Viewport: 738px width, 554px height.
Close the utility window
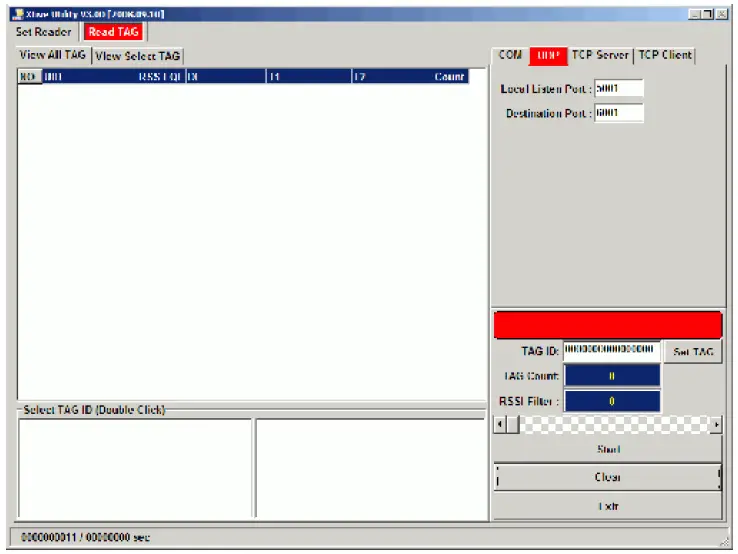click(x=722, y=14)
